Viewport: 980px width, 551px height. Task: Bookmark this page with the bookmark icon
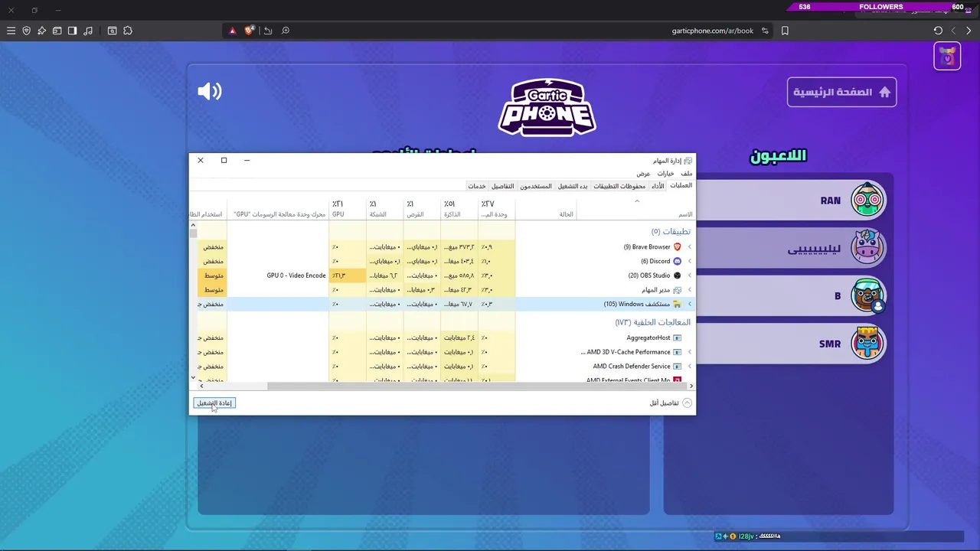pyautogui.click(x=785, y=31)
